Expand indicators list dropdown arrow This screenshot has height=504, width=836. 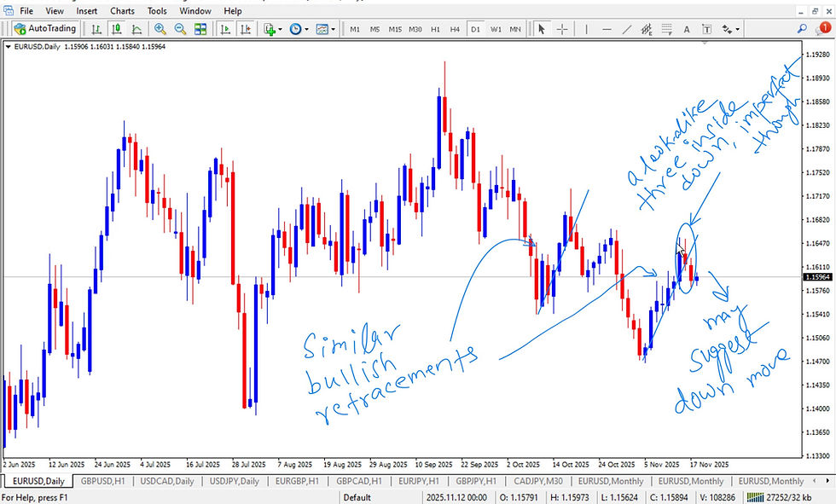click(281, 29)
